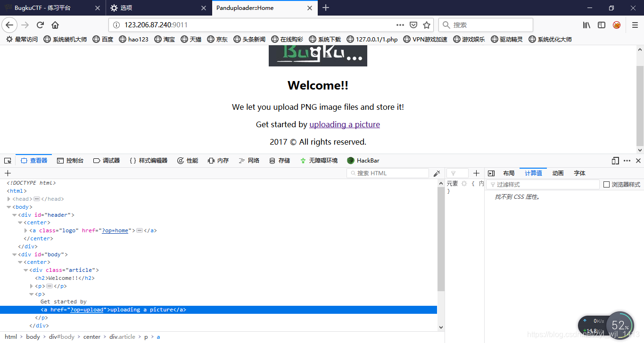
Task: Open the 无障碍环境 accessibility tab
Action: (319, 161)
